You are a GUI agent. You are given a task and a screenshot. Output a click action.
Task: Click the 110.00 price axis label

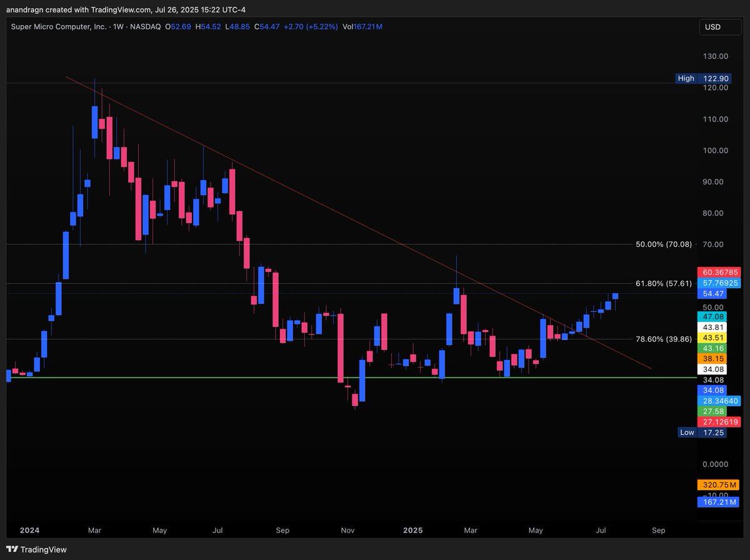pos(715,119)
